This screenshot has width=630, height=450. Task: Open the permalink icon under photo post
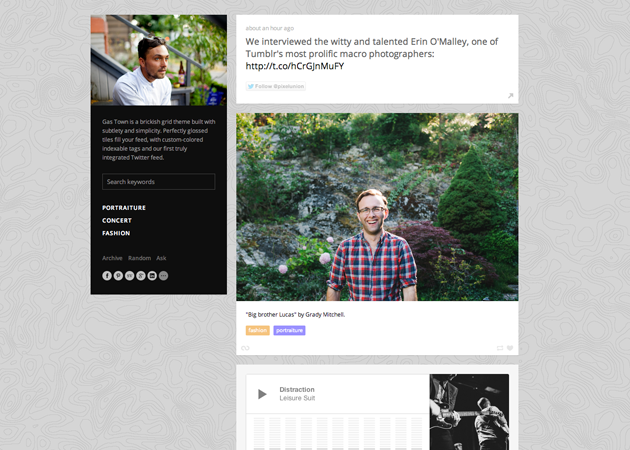[245, 348]
